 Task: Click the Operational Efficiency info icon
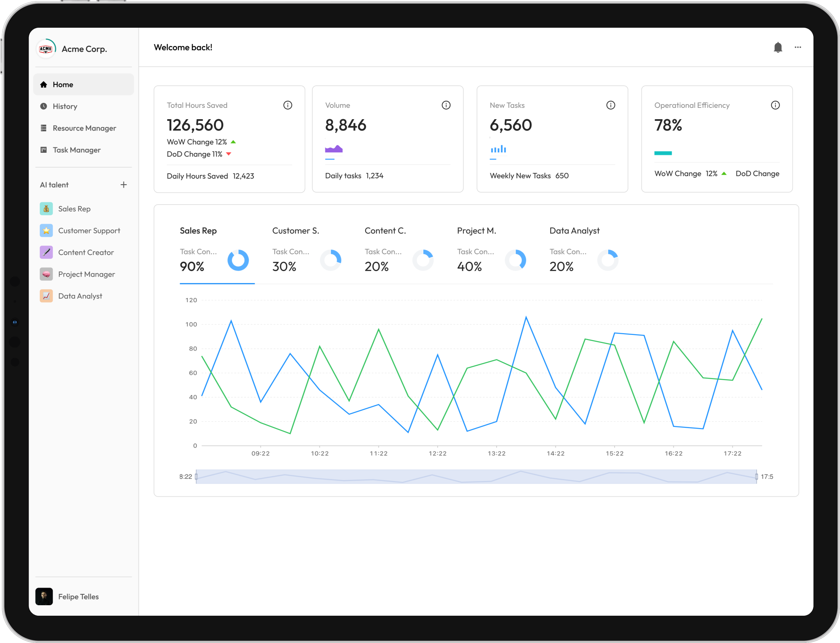775,105
